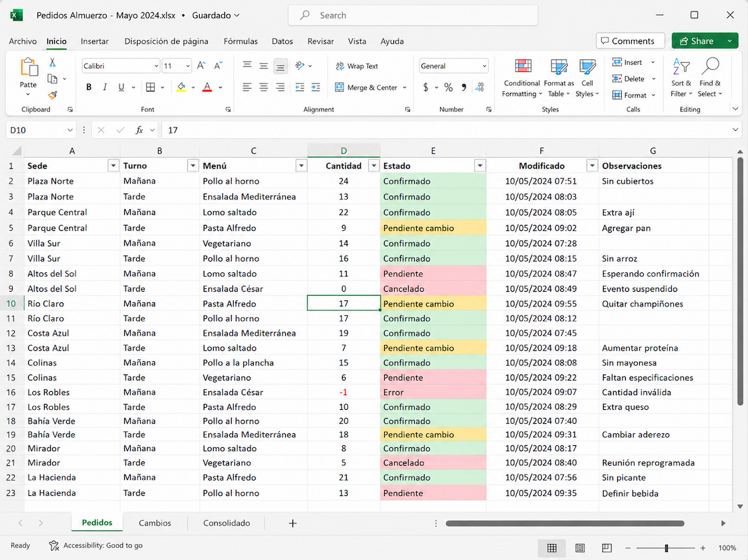Click Accessibility checker status icon
748x560 pixels.
(54, 546)
